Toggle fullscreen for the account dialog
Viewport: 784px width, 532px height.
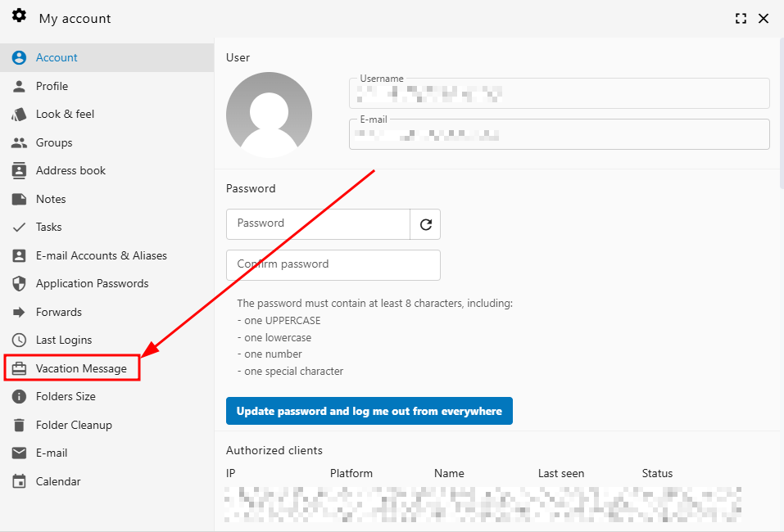[741, 19]
